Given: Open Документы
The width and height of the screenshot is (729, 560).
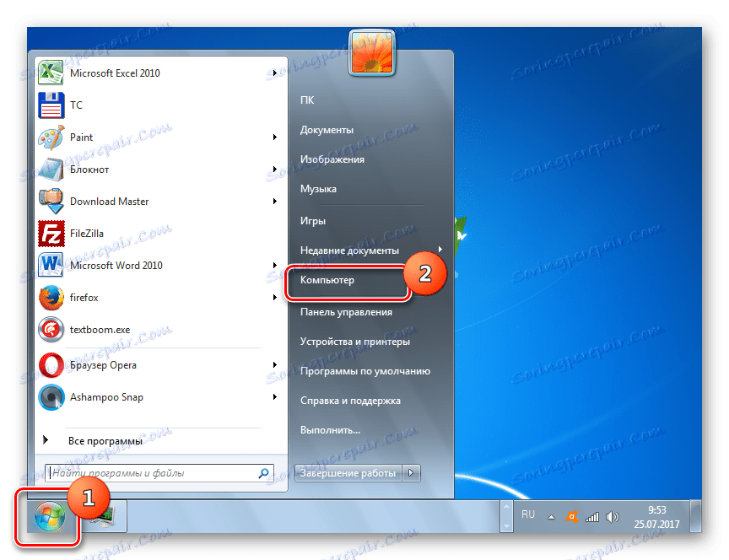Looking at the screenshot, I should click(327, 130).
